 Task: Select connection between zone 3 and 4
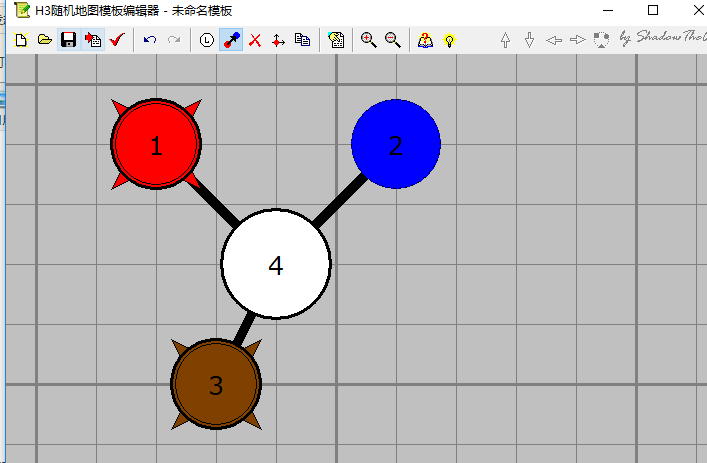click(x=243, y=329)
